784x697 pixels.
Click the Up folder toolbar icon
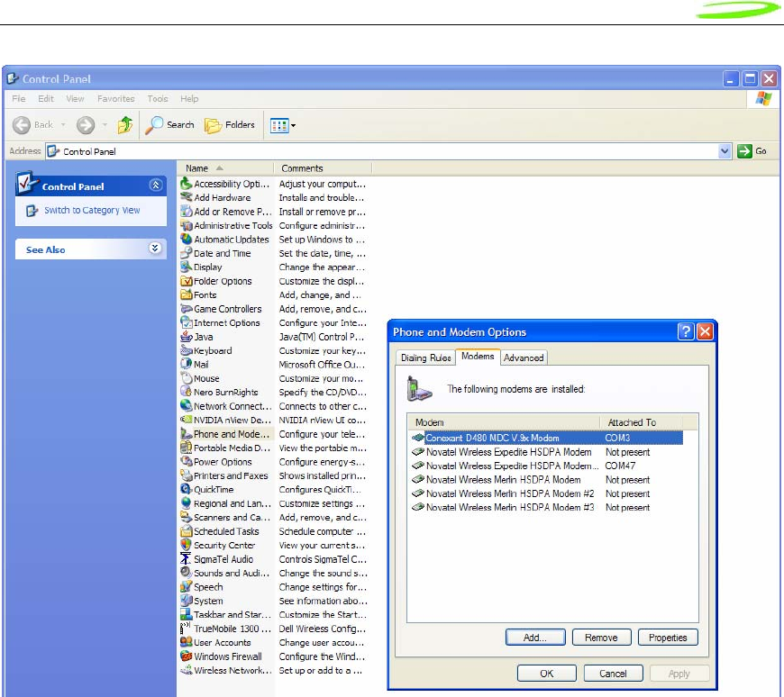(x=125, y=125)
